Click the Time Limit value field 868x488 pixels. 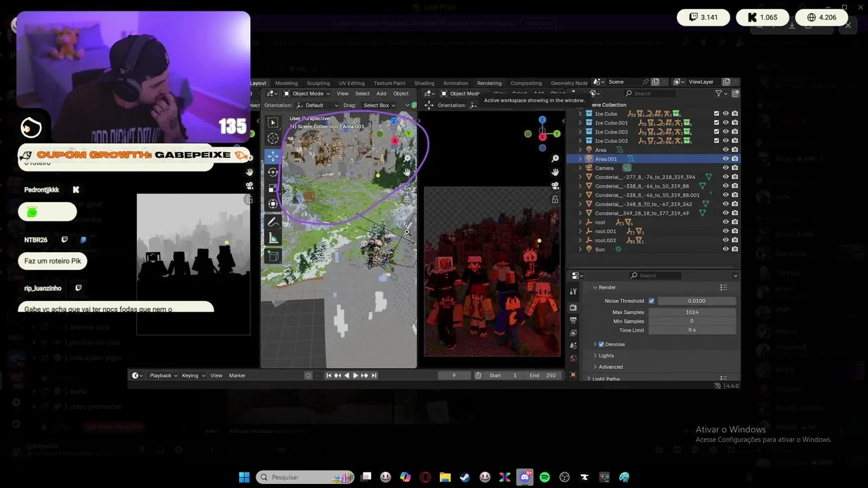(x=692, y=330)
